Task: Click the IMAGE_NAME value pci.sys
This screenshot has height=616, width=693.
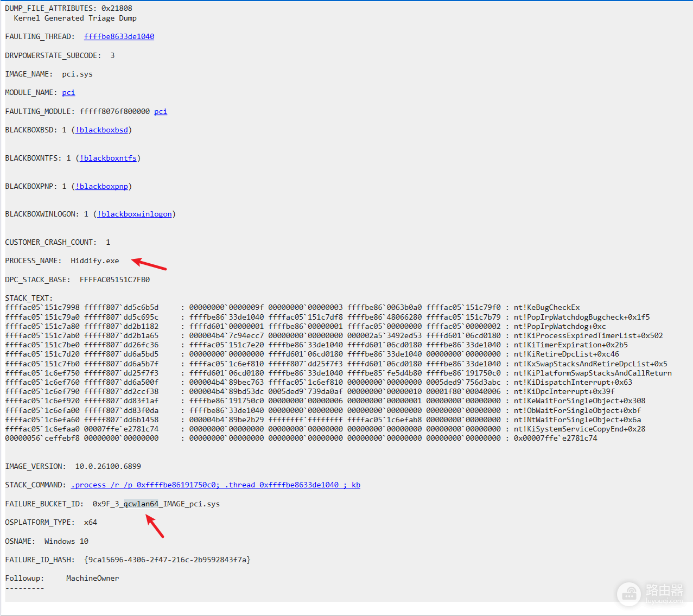Action: [x=77, y=74]
